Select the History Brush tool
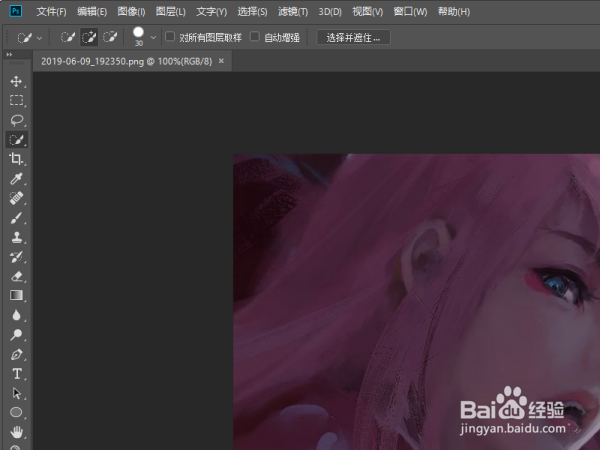 (x=16, y=257)
